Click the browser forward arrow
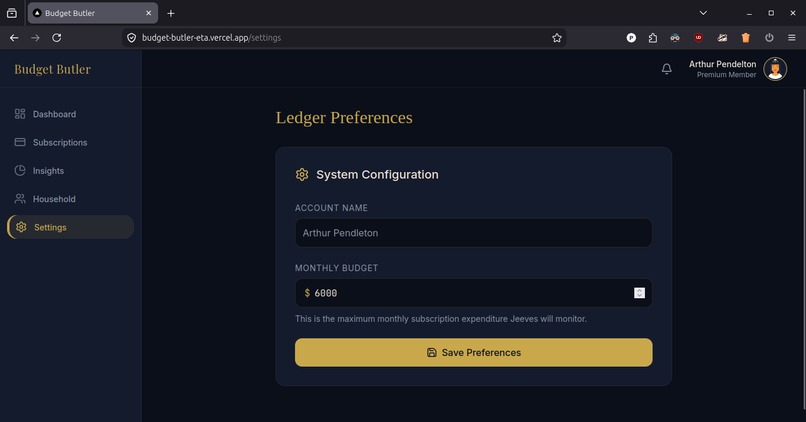This screenshot has height=422, width=806. point(35,38)
